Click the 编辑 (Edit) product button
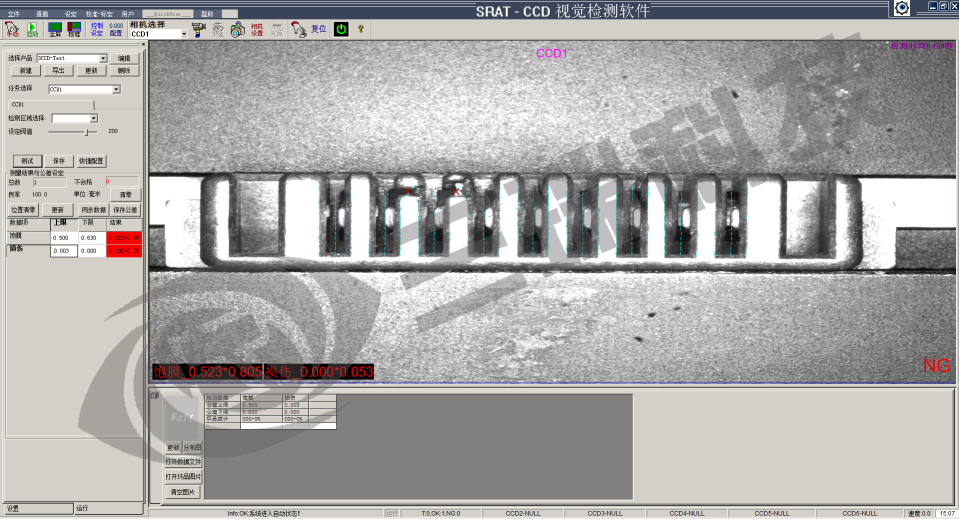Viewport: 959px width, 519px height. click(x=124, y=59)
